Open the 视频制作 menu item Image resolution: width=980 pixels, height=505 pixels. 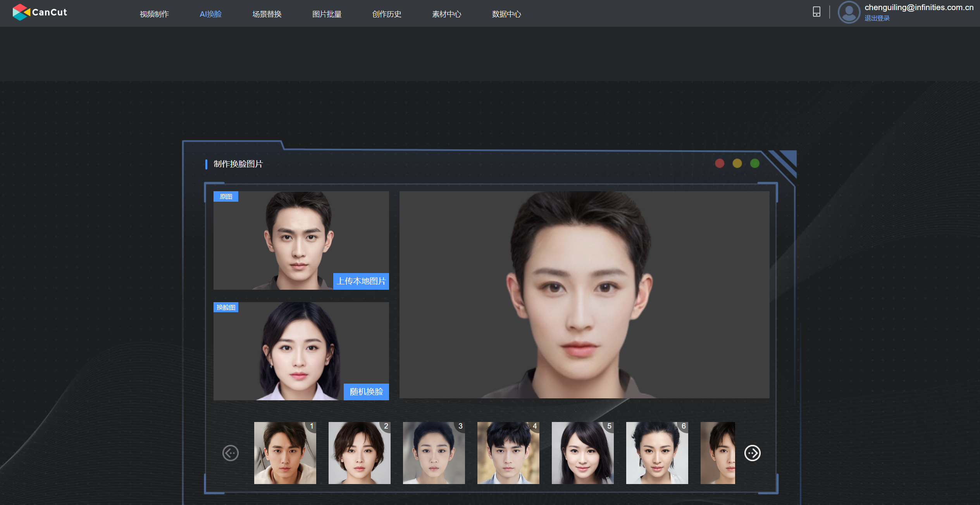pos(154,14)
